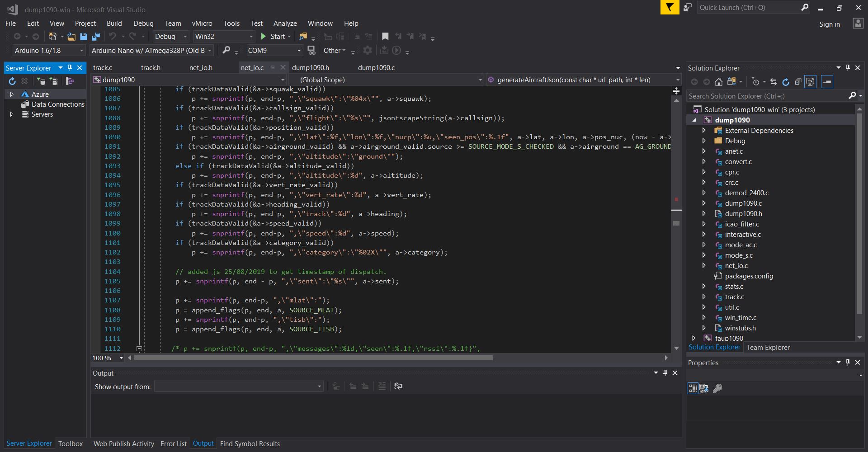The height and width of the screenshot is (452, 868).
Task: Open the Show output from dropdown
Action: [238, 386]
